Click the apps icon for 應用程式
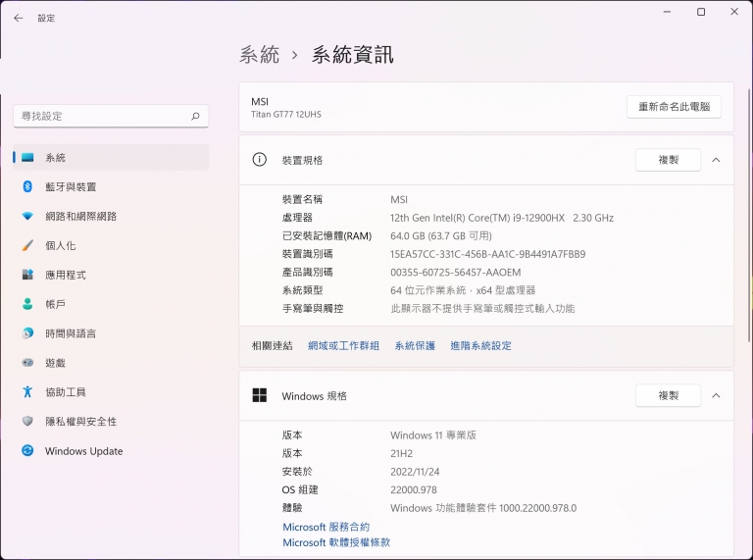 tap(27, 275)
